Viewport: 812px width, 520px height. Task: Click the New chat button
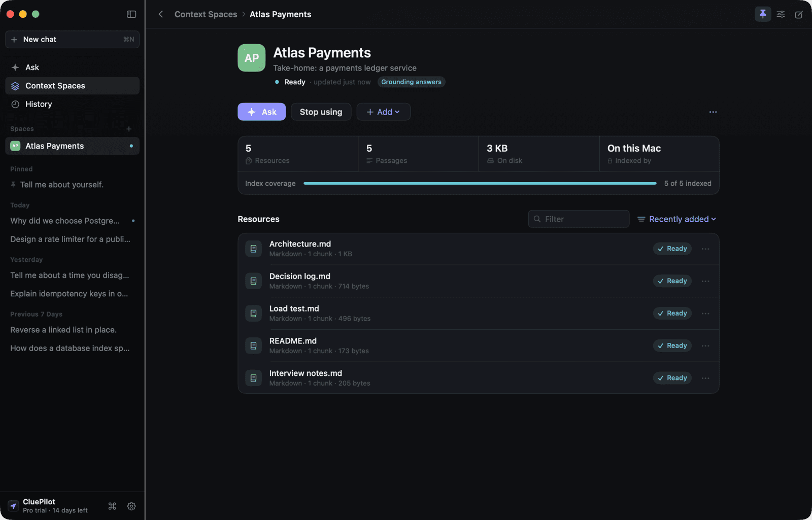pos(72,40)
